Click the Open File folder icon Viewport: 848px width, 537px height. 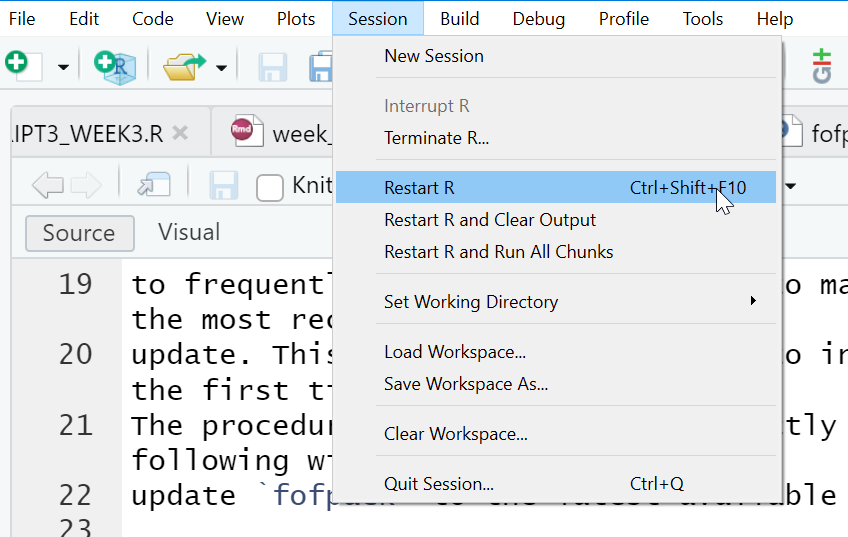[184, 67]
